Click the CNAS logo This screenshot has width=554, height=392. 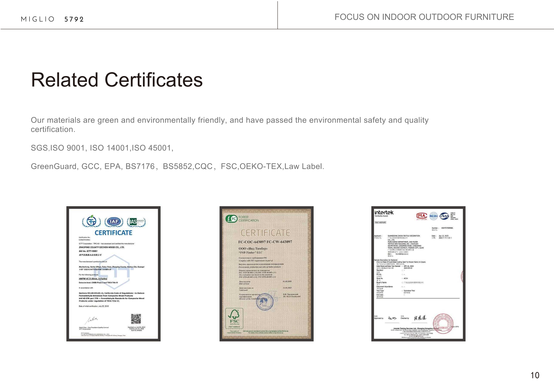pyautogui.click(x=444, y=216)
